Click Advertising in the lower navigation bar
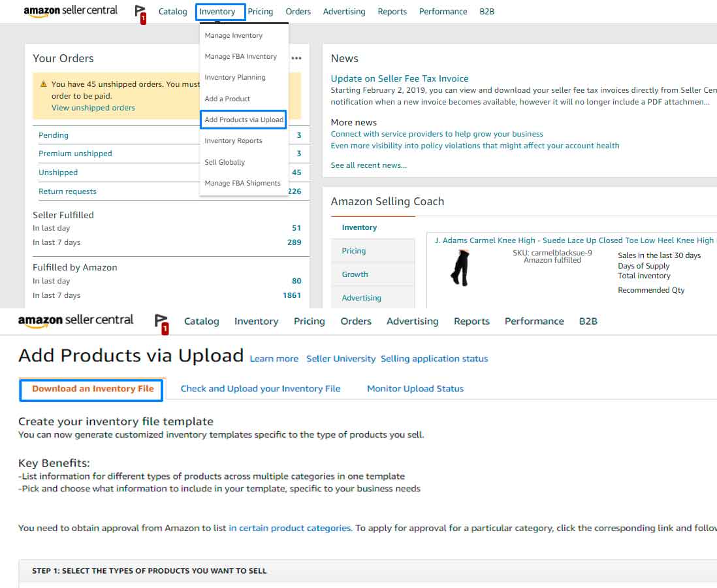 (413, 321)
